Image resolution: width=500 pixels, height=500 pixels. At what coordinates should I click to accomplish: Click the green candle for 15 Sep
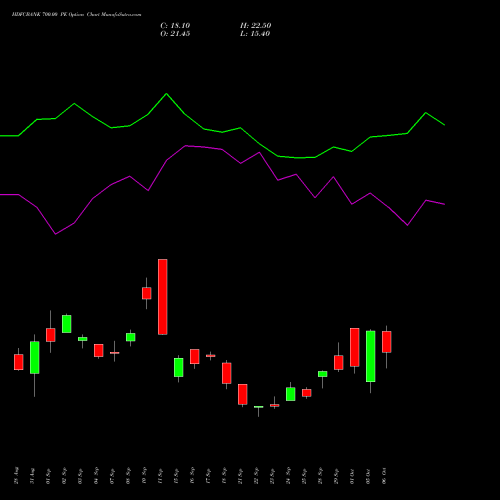[x=179, y=367]
